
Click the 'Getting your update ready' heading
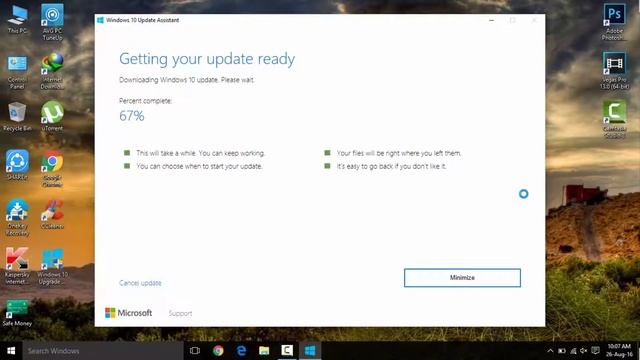tap(207, 59)
